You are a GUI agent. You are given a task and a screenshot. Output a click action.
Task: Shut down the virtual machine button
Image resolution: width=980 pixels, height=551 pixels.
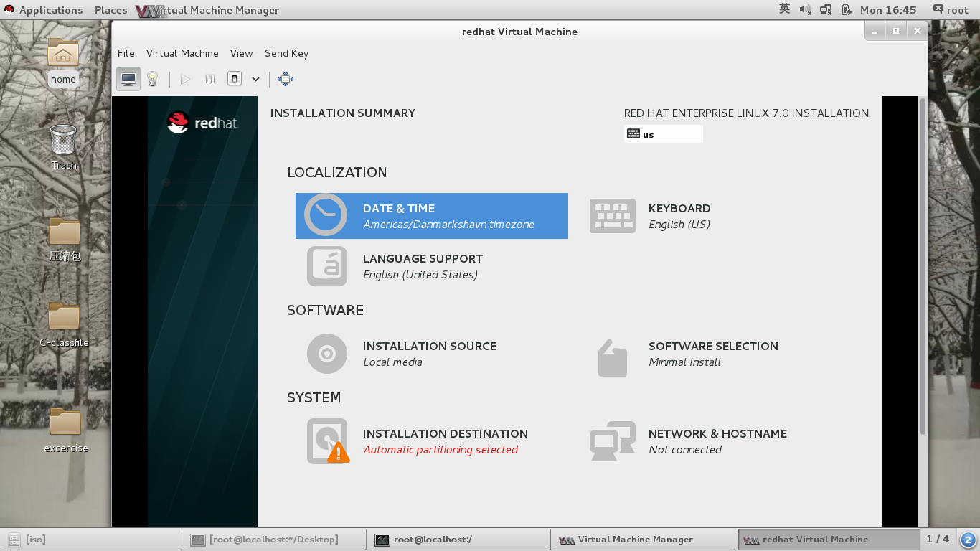tap(235, 79)
